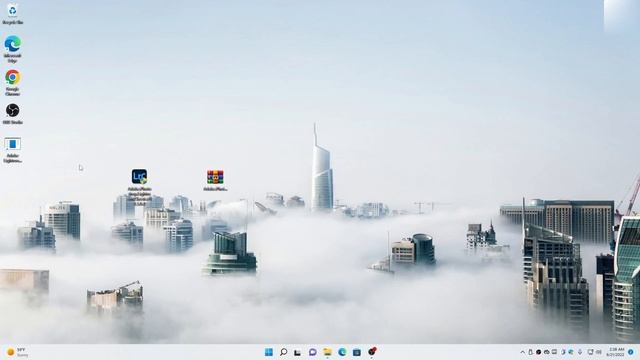Click the OBS black circle tray icon
The height and width of the screenshot is (360, 640).
point(538,352)
